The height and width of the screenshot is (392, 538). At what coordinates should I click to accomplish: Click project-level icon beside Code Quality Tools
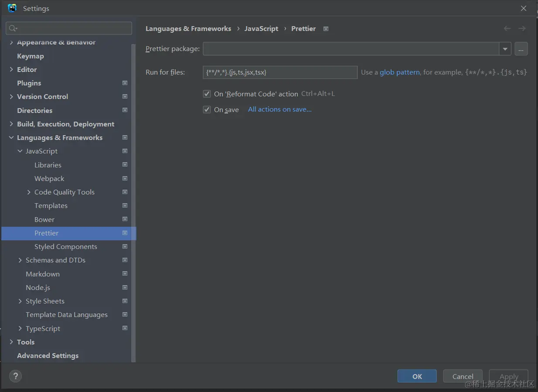(125, 192)
